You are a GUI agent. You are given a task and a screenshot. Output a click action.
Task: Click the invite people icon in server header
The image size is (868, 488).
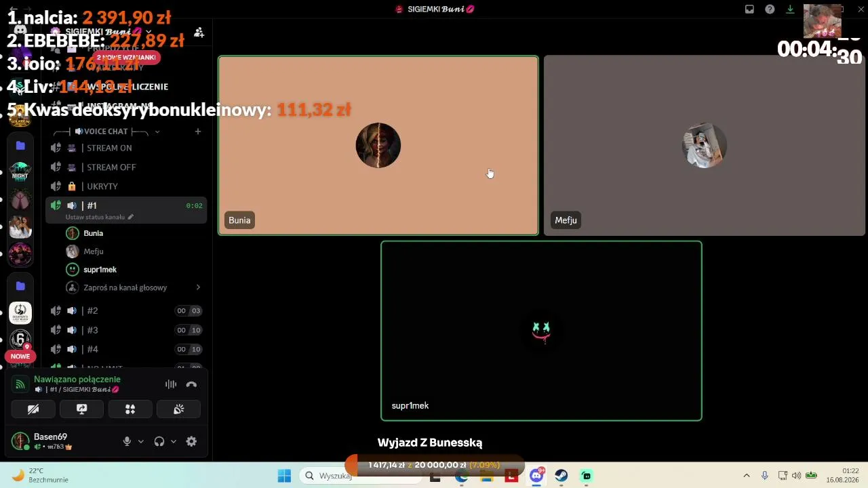199,32
